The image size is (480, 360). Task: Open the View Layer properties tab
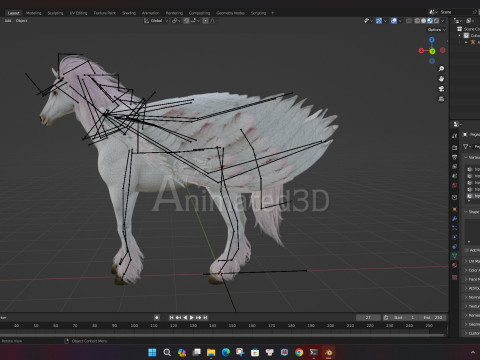click(x=455, y=166)
